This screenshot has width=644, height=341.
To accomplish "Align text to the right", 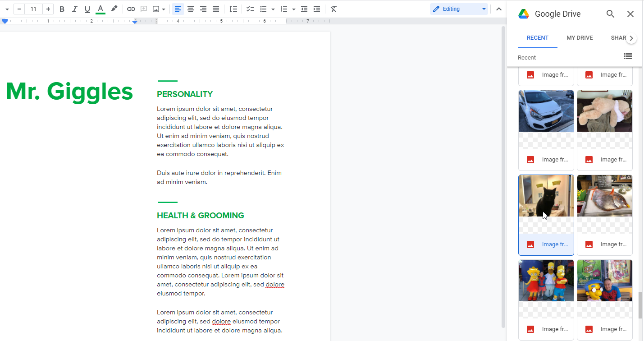I will pyautogui.click(x=203, y=9).
